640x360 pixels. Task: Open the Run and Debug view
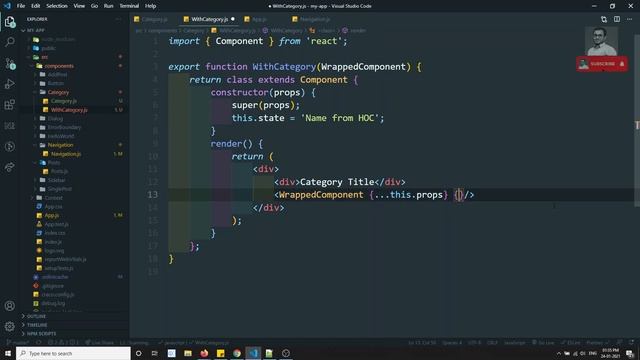click(10, 84)
